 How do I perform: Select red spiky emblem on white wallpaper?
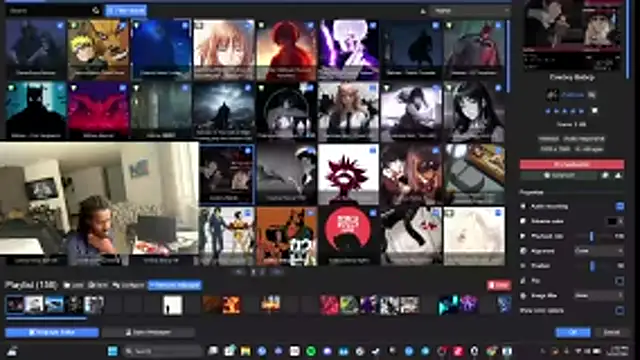click(349, 174)
